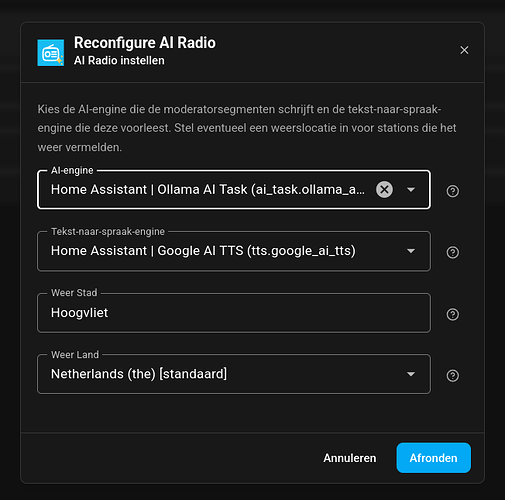Image resolution: width=505 pixels, height=500 pixels.
Task: Click the Weer Land field label
Action: coord(75,355)
